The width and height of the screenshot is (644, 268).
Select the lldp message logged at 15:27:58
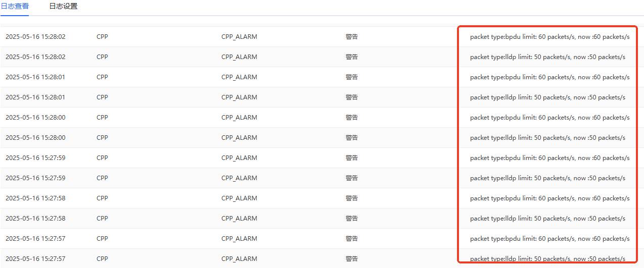tap(547, 219)
